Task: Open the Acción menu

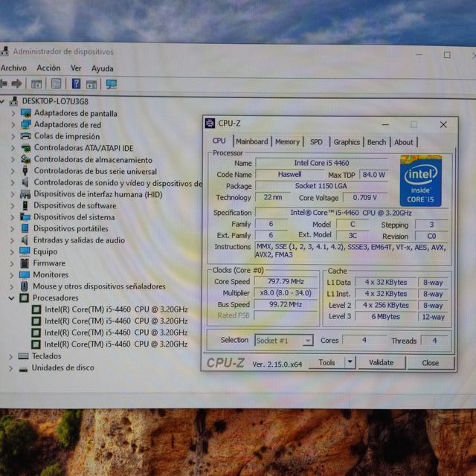Action: click(x=48, y=68)
